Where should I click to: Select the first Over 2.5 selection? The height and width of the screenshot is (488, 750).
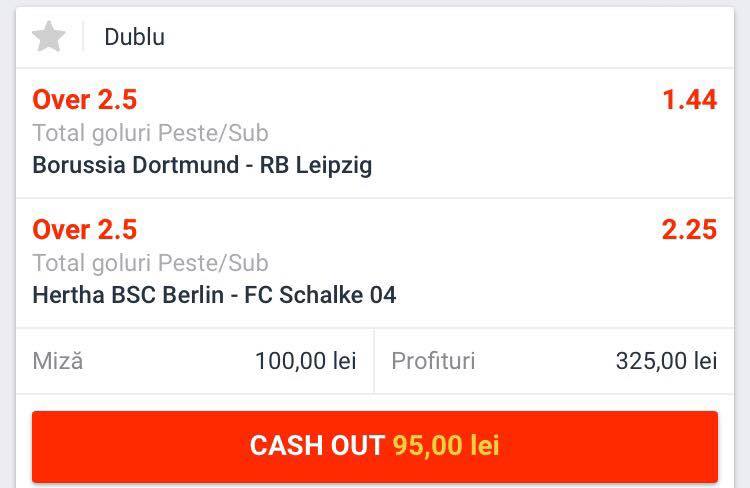click(x=85, y=100)
